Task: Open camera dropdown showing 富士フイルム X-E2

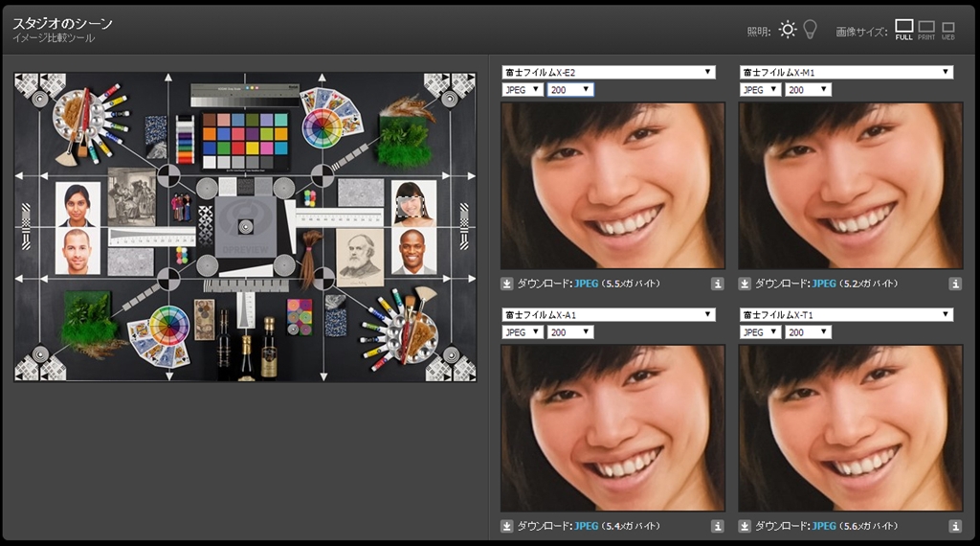Action: (x=608, y=72)
